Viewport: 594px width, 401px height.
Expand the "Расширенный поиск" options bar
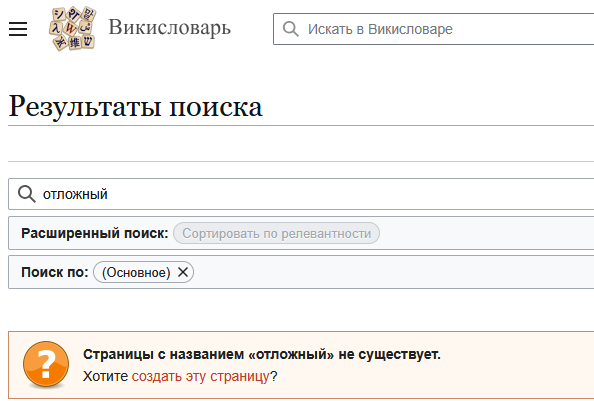tap(301, 233)
